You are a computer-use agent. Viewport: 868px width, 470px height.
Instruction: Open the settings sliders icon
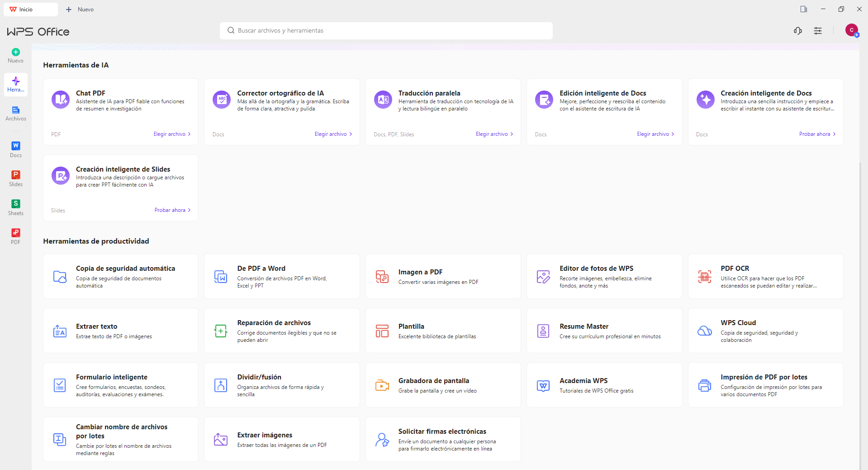click(x=818, y=31)
